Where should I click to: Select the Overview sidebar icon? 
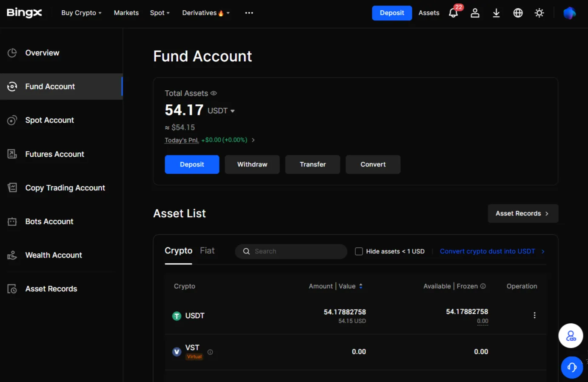pyautogui.click(x=12, y=52)
